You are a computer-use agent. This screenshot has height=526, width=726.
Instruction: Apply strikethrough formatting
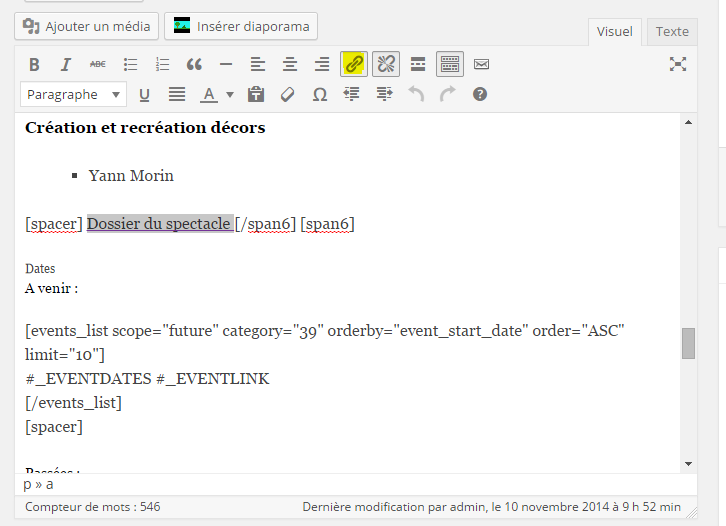coord(98,64)
